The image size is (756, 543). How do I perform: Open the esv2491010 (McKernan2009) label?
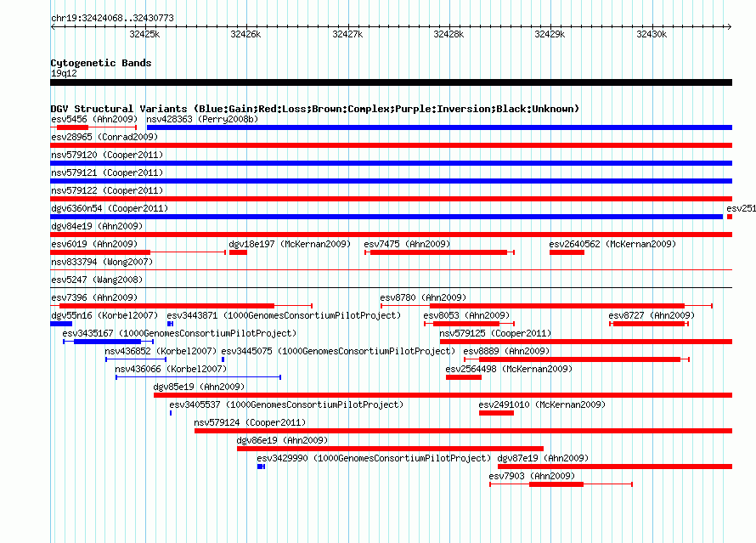coord(542,404)
